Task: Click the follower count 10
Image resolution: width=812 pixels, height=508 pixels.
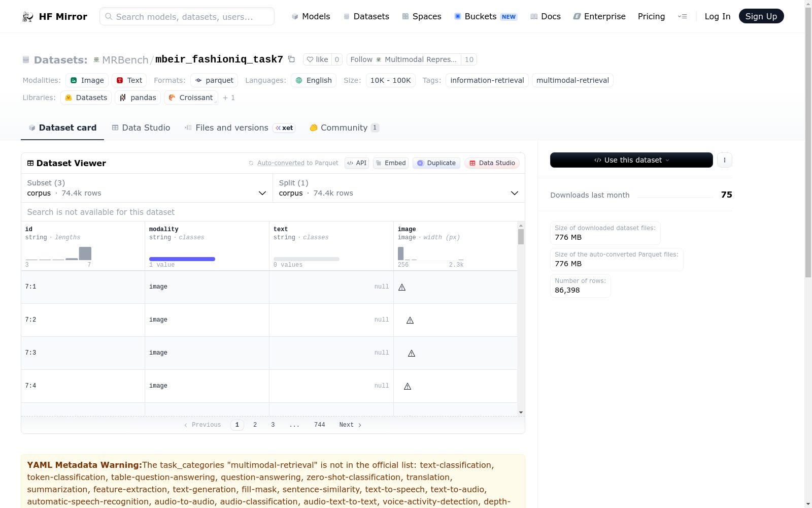Action: tap(469, 59)
